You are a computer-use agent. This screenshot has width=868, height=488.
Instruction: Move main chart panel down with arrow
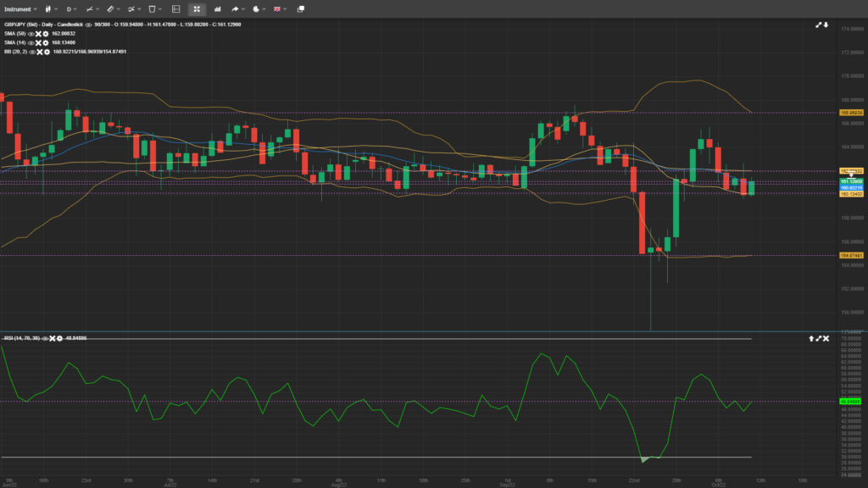pos(826,25)
